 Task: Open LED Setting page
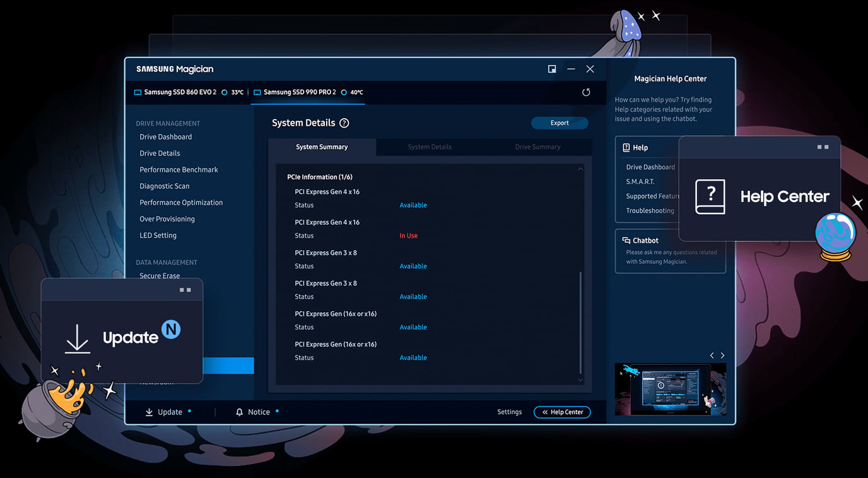pos(158,236)
